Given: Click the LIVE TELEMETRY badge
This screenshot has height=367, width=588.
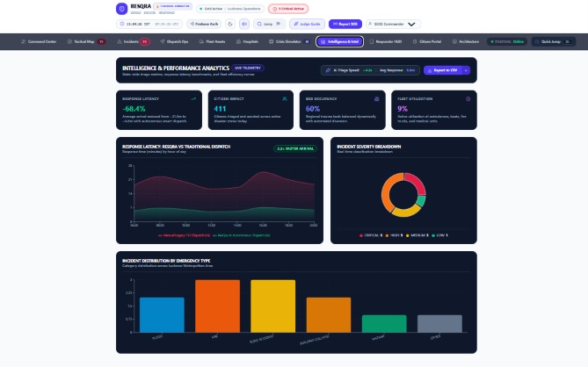Looking at the screenshot, I should 248,68.
